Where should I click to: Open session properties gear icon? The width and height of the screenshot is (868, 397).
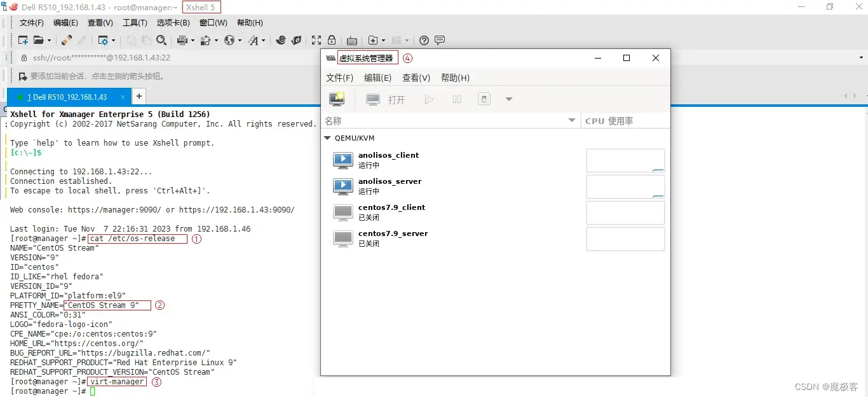(103, 40)
